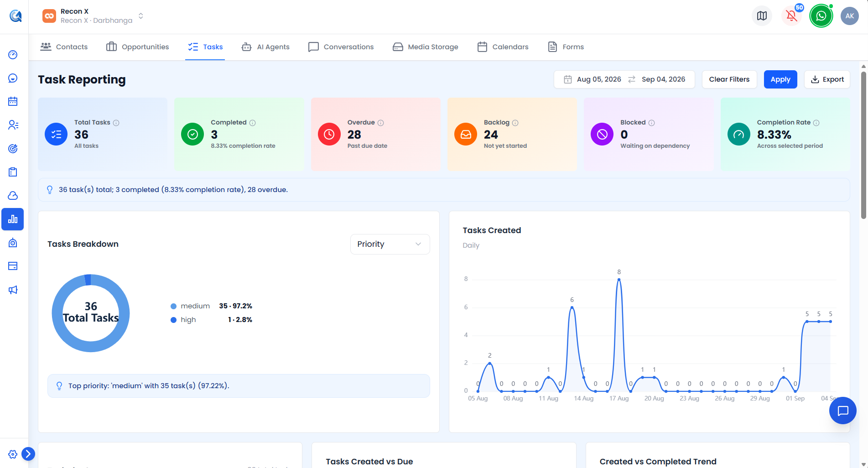
Task: Open the payments card sidebar icon
Action: click(13, 266)
